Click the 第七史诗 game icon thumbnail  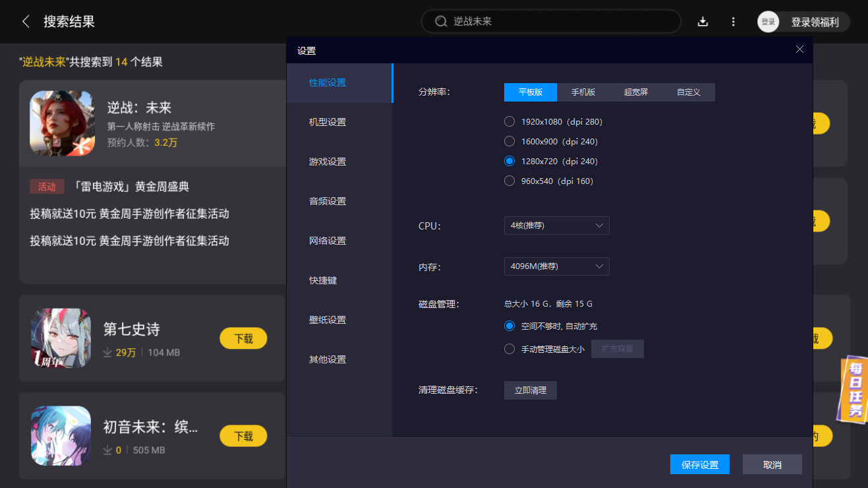[x=61, y=338]
